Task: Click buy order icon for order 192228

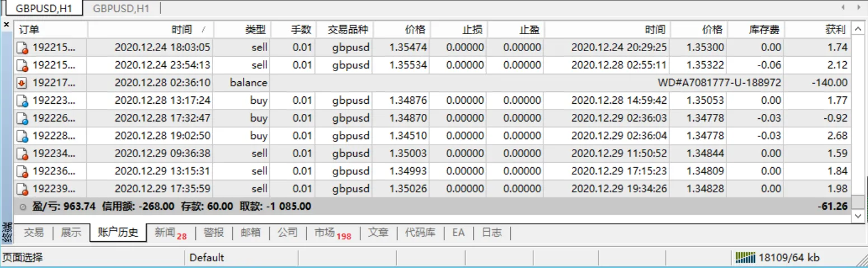Action: (x=23, y=136)
